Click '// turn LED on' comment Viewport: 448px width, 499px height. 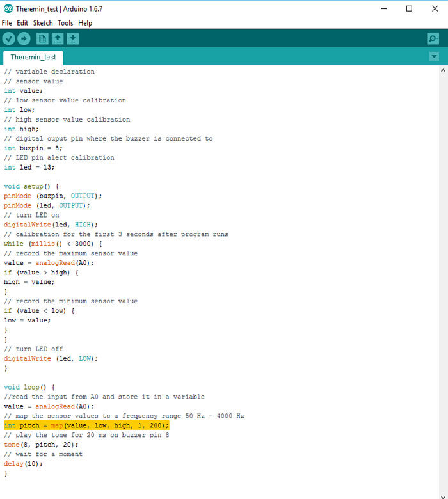point(31,215)
